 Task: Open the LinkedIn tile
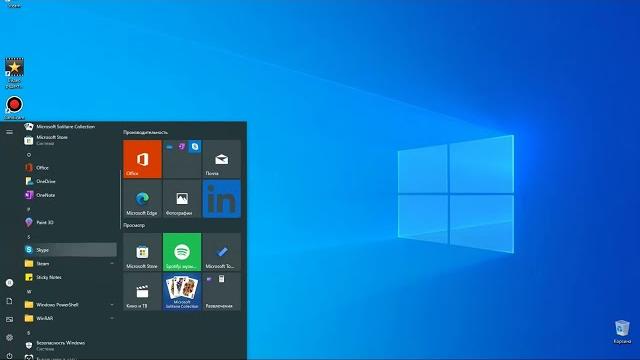[x=222, y=199]
